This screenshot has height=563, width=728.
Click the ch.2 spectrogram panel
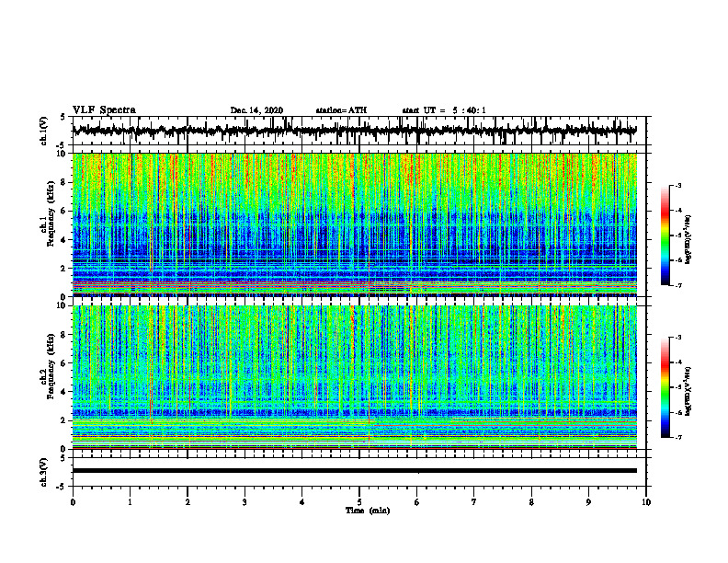pos(354,377)
